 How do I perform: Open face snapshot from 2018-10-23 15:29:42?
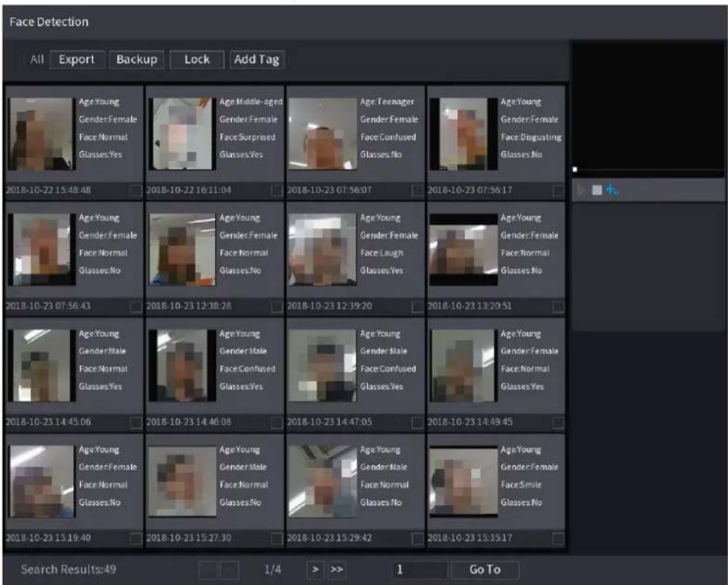coord(322,482)
